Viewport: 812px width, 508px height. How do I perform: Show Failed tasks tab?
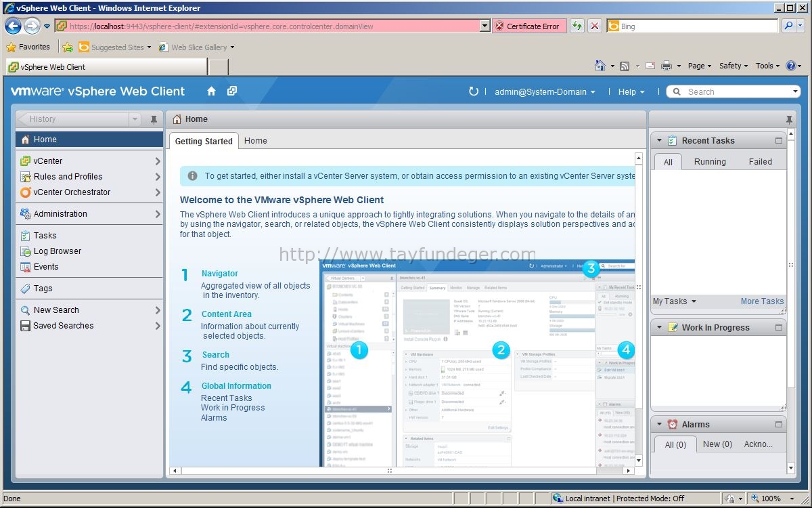(760, 162)
